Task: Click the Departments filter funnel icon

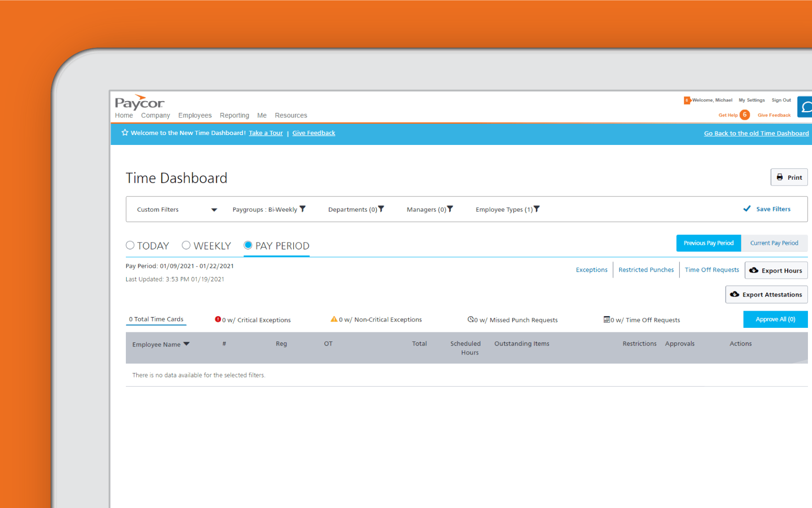Action: [x=381, y=209]
